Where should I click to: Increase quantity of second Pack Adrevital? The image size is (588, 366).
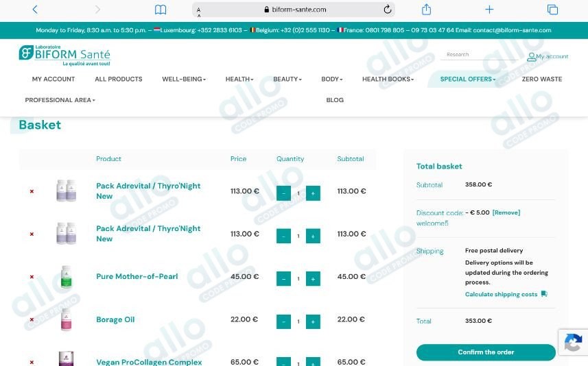click(x=313, y=236)
